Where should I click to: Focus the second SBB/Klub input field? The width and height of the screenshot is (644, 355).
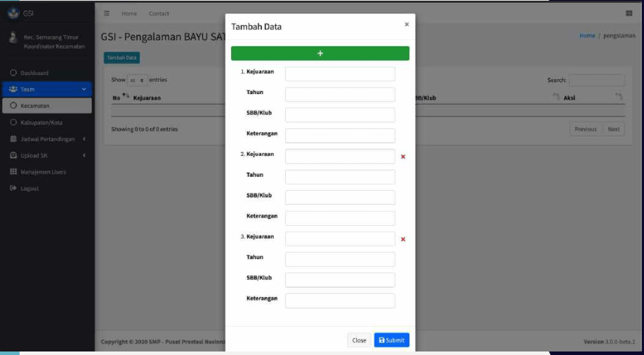pos(340,197)
